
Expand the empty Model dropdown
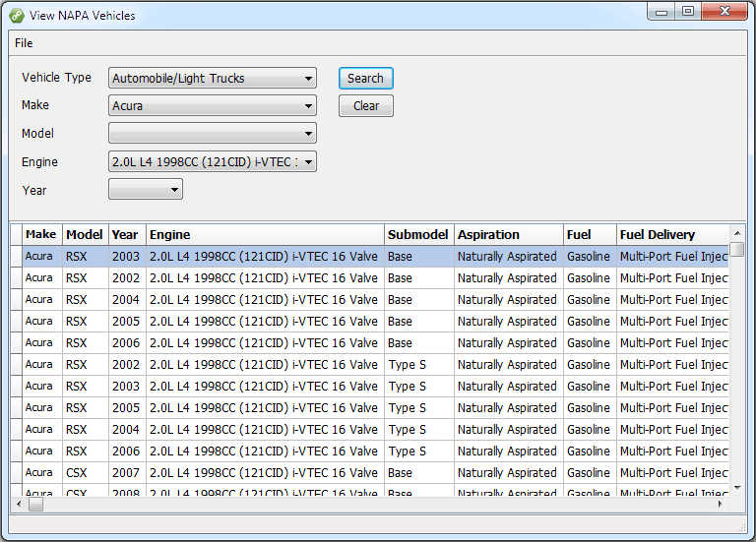tap(308, 134)
